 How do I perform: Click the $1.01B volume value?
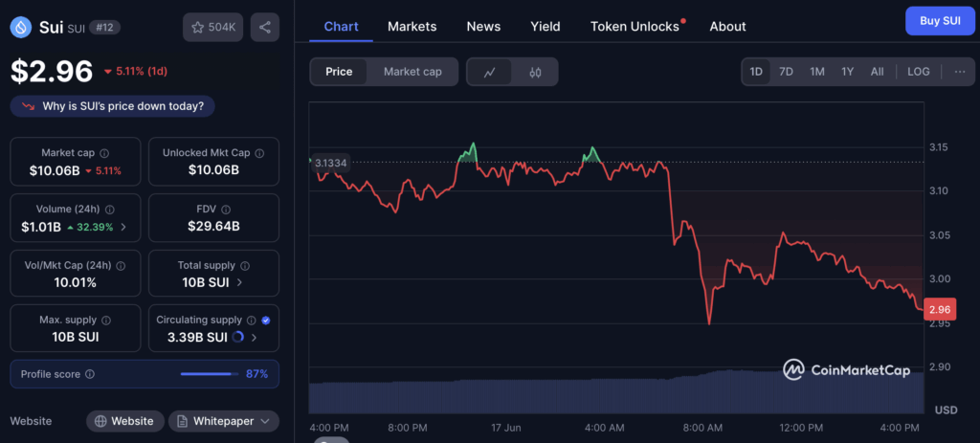(41, 227)
